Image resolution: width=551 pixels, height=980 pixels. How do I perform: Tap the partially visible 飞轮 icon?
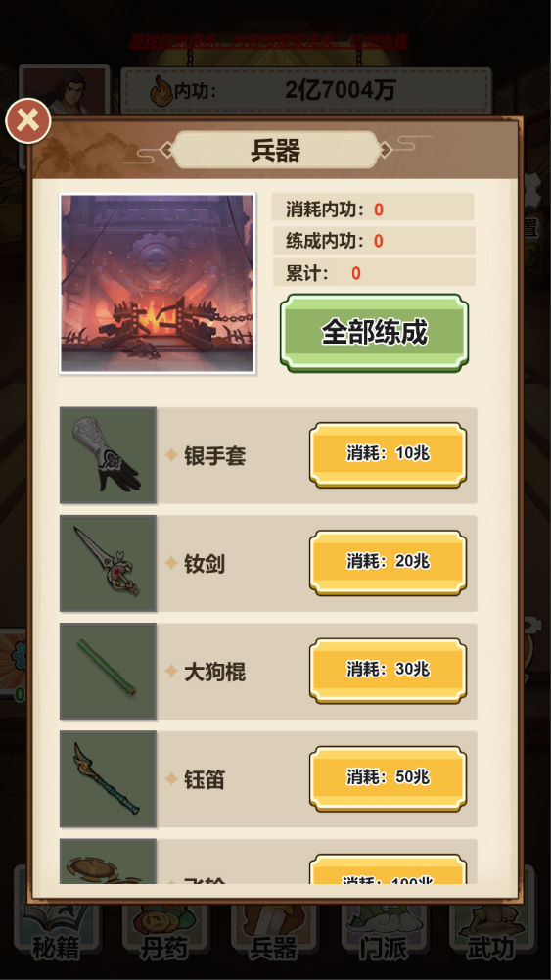pos(108,862)
